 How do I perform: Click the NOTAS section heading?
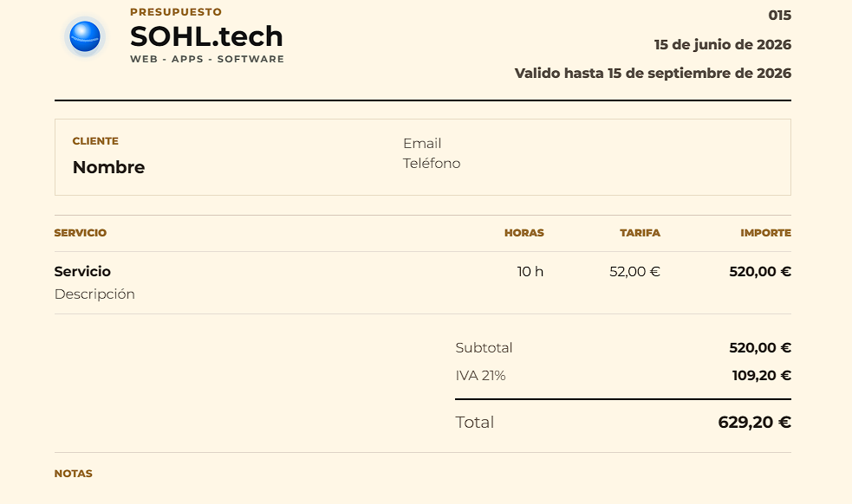74,474
